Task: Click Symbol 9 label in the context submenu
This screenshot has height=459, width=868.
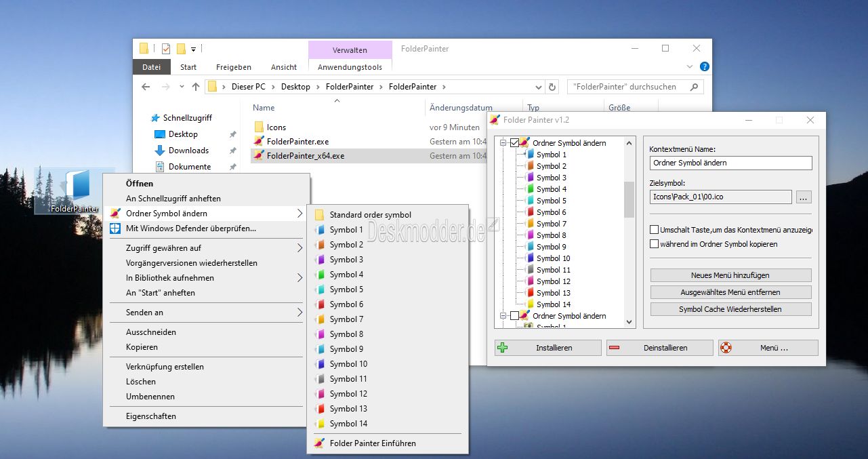Action: coord(346,349)
